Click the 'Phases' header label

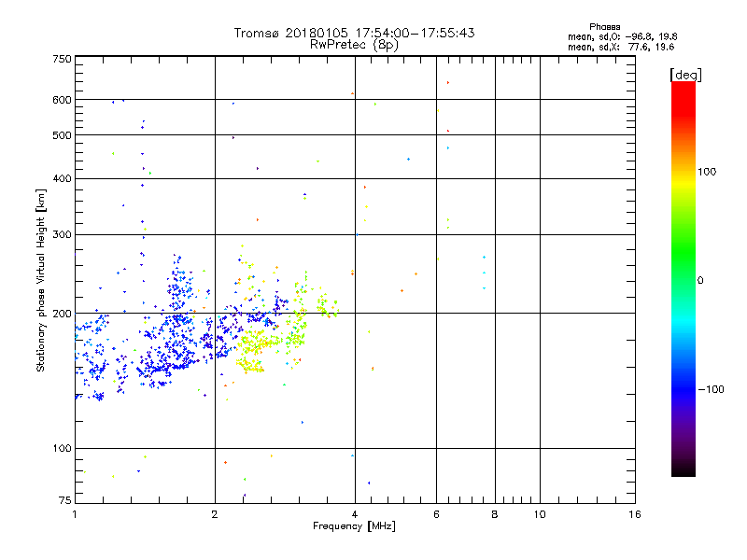coord(604,27)
